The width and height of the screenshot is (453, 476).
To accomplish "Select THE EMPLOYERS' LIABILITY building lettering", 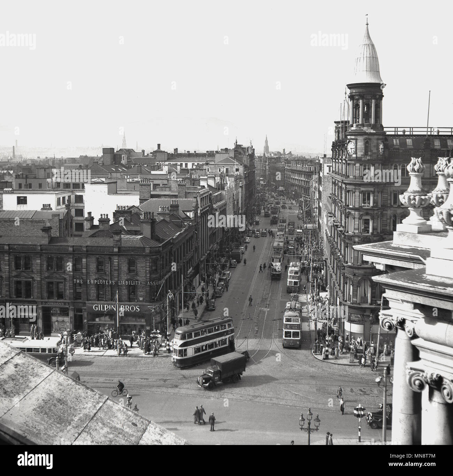I will click(107, 282).
